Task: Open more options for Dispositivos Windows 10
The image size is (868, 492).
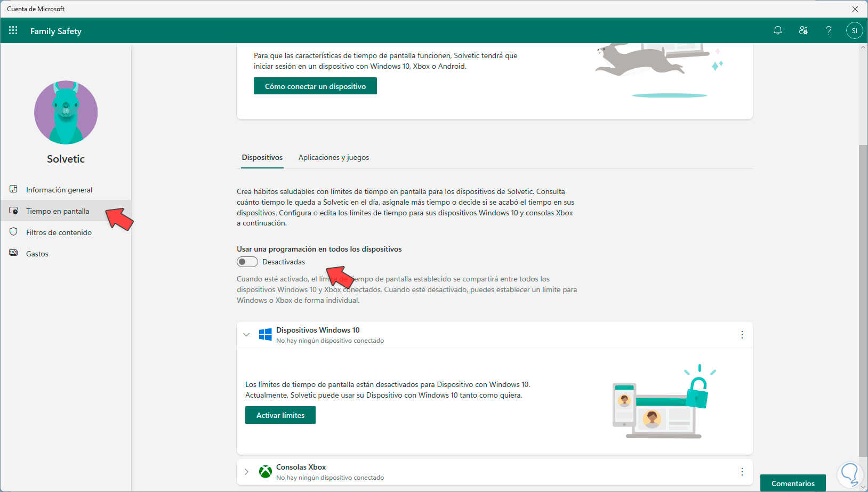Action: tap(742, 335)
